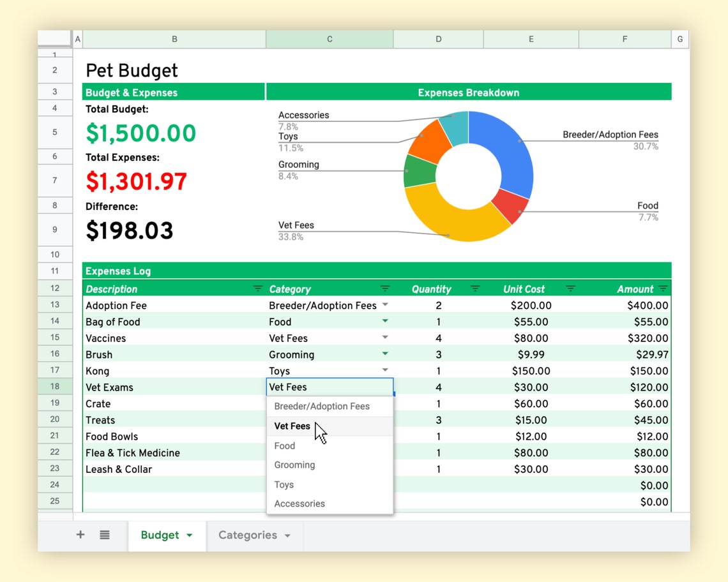Open the all sheets list icon
The width and height of the screenshot is (728, 582).
pos(104,535)
